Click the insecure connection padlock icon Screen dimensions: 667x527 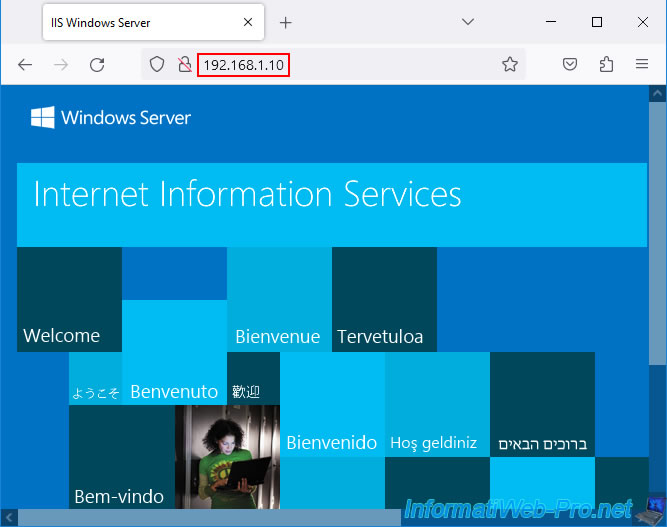(x=184, y=64)
